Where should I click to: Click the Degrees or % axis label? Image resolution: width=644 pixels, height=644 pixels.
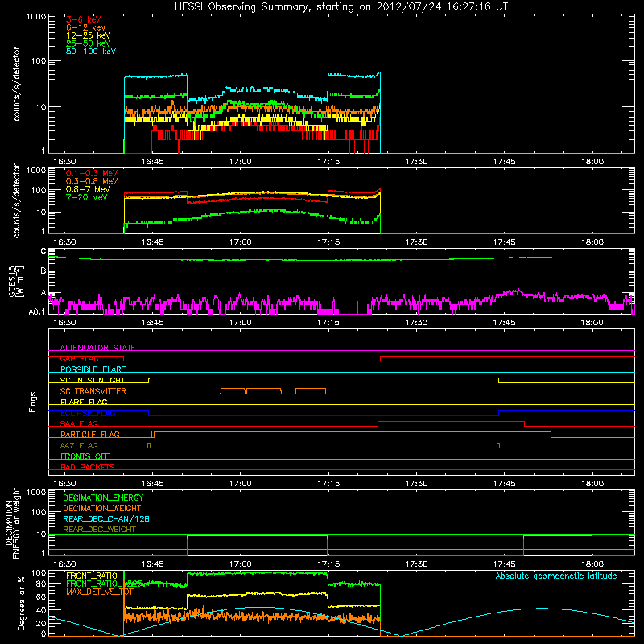21,603
